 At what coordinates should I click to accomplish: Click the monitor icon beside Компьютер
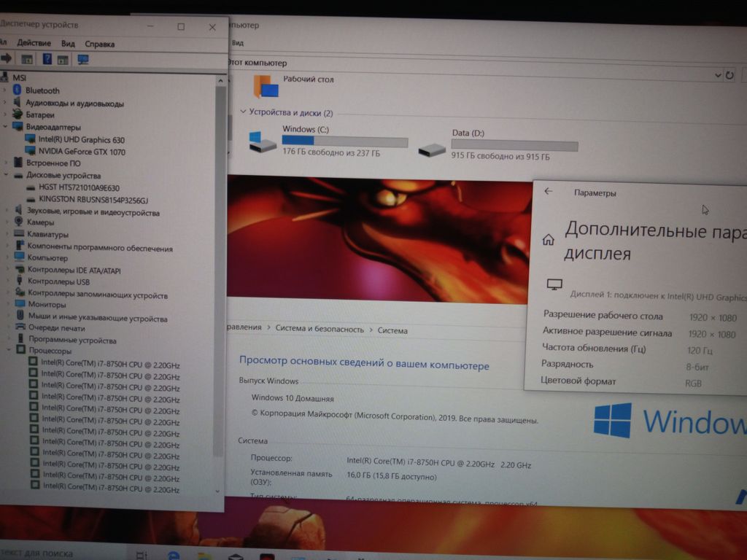[20, 257]
